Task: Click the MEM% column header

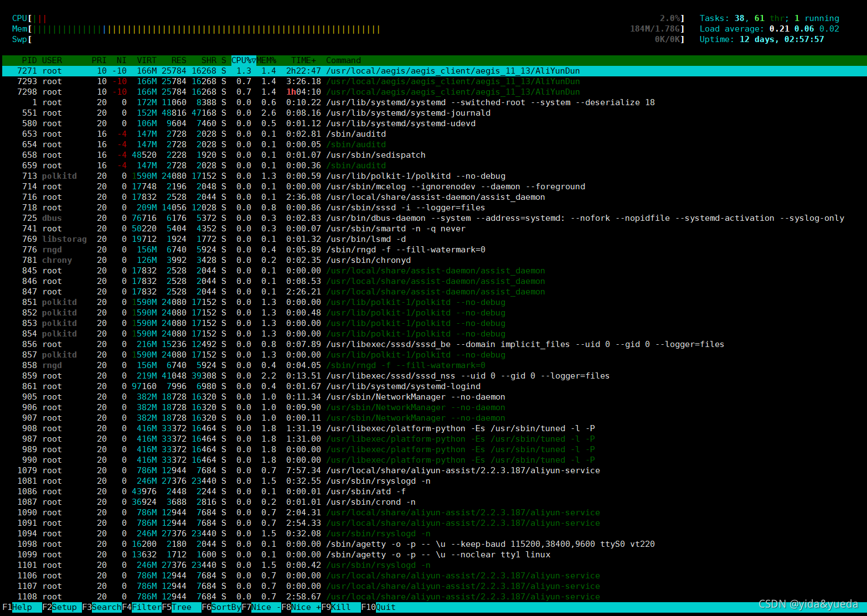Action: (266, 60)
